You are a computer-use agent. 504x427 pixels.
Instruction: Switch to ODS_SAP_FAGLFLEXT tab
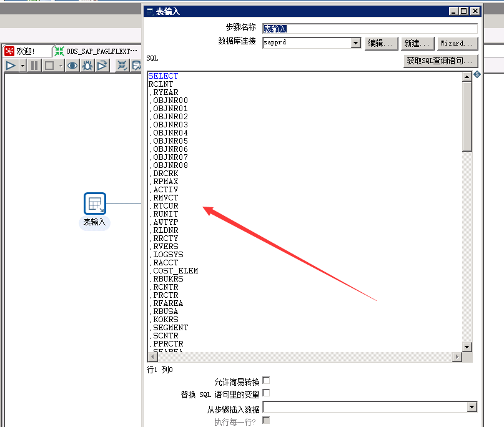click(x=96, y=51)
